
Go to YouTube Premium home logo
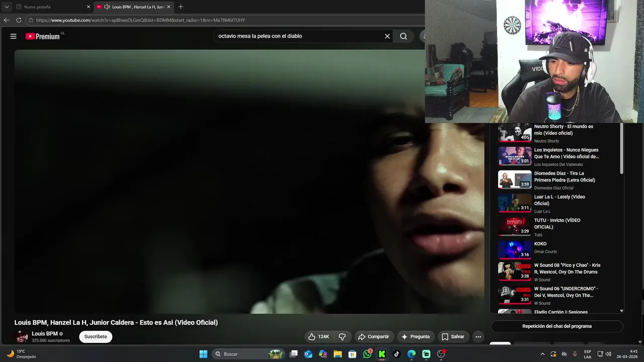(x=44, y=36)
